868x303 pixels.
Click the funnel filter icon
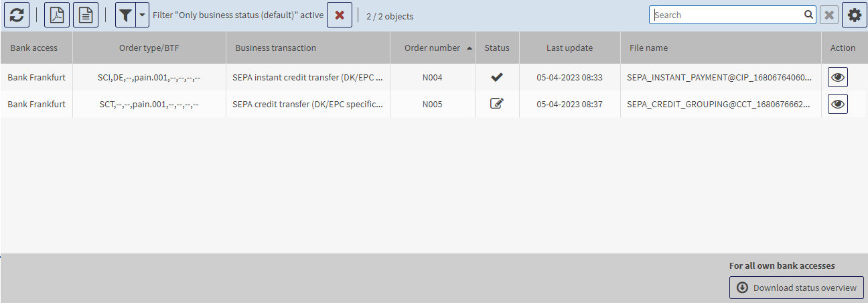(x=125, y=15)
